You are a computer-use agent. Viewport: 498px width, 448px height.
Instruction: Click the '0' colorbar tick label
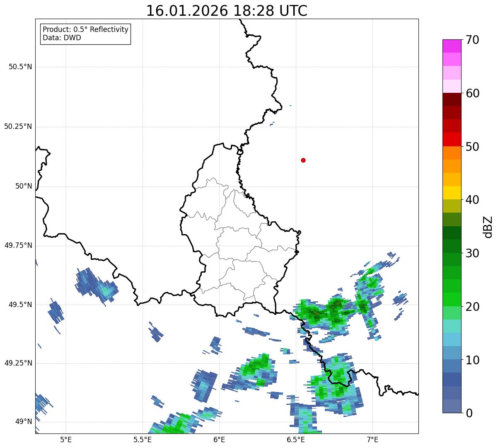[469, 413]
